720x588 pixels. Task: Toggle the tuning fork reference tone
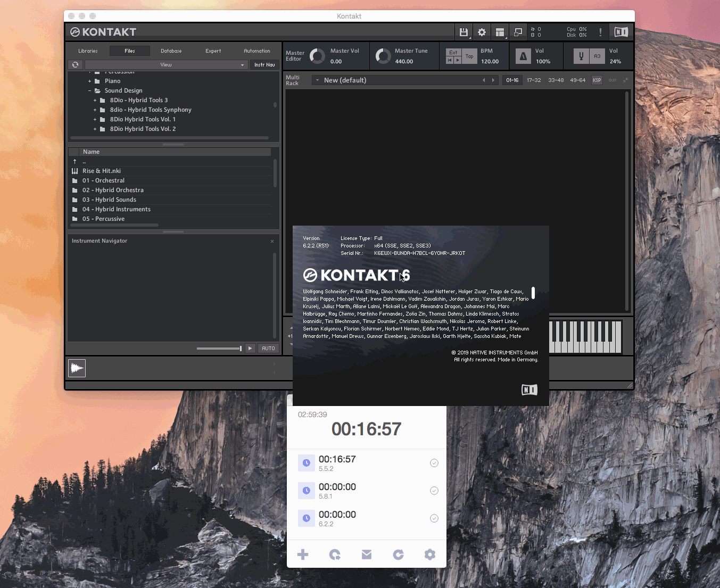click(581, 56)
